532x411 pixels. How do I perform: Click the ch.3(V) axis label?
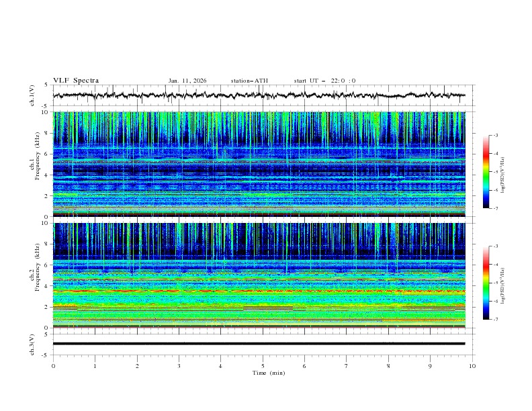click(x=33, y=343)
